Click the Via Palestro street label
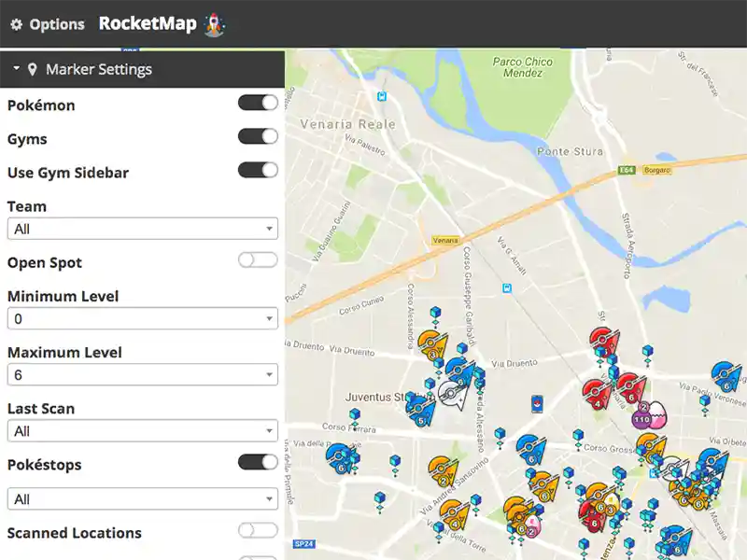Viewport: 747px width, 560px height. click(365, 145)
